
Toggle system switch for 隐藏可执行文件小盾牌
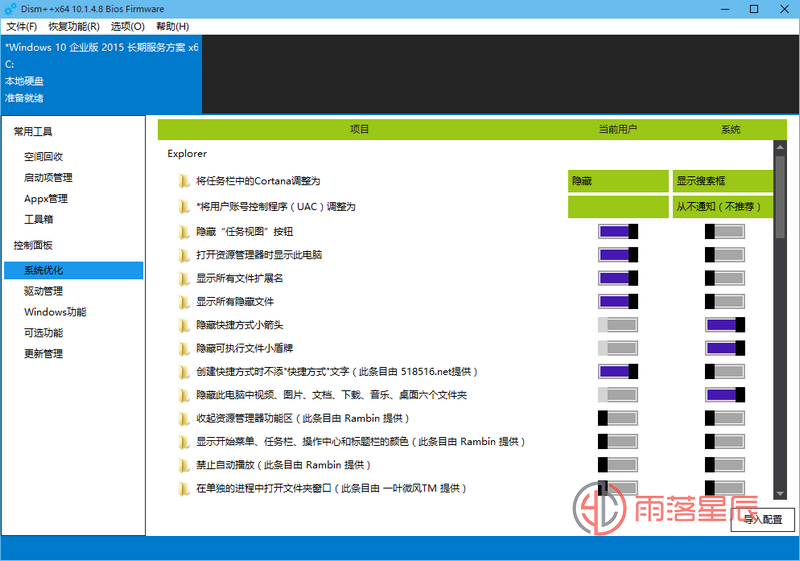pyautogui.click(x=725, y=348)
